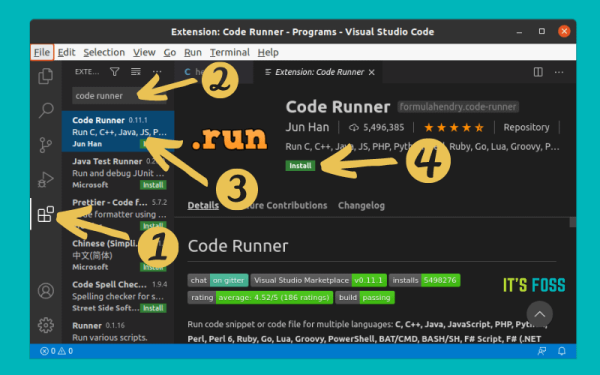600x375 pixels.
Task: Select the Changelog tab
Action: tap(361, 205)
